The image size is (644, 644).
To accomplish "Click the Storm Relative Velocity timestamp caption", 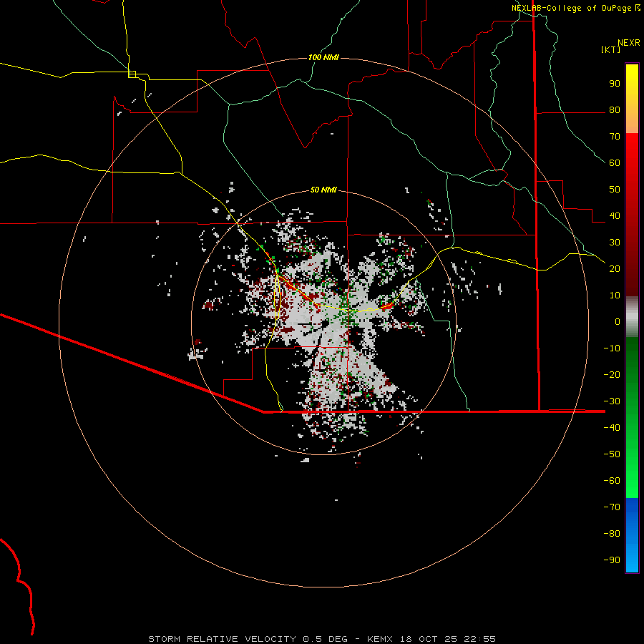I will [x=321, y=639].
